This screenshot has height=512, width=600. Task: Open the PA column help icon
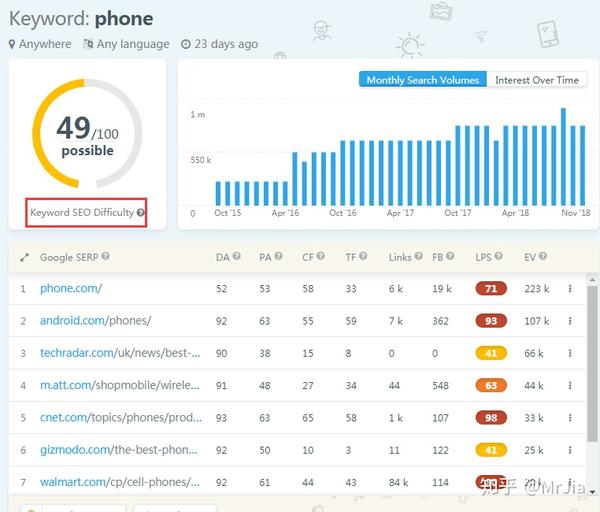tap(279, 256)
